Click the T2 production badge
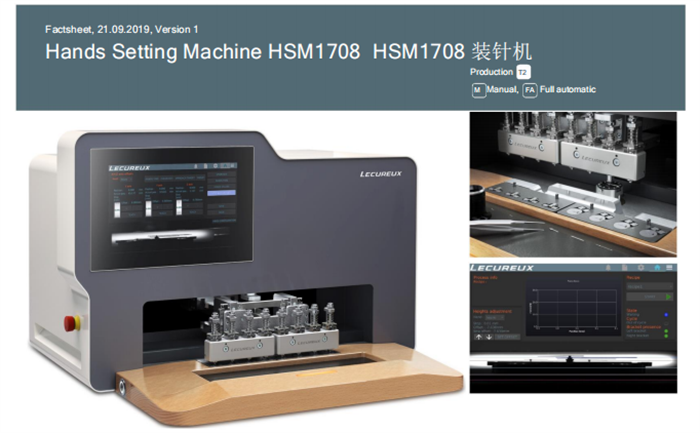The width and height of the screenshot is (700, 433). point(523,72)
